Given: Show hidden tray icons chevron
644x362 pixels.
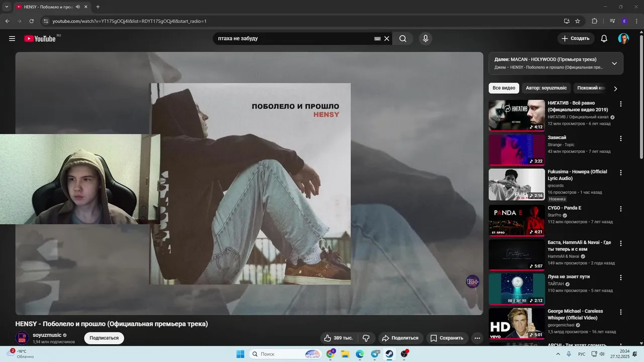Looking at the screenshot, I should [x=558, y=354].
